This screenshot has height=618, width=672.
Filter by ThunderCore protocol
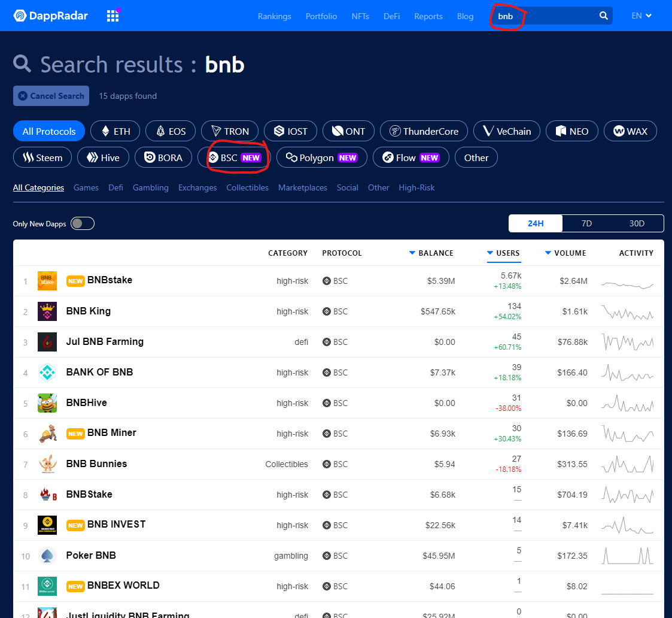click(424, 131)
